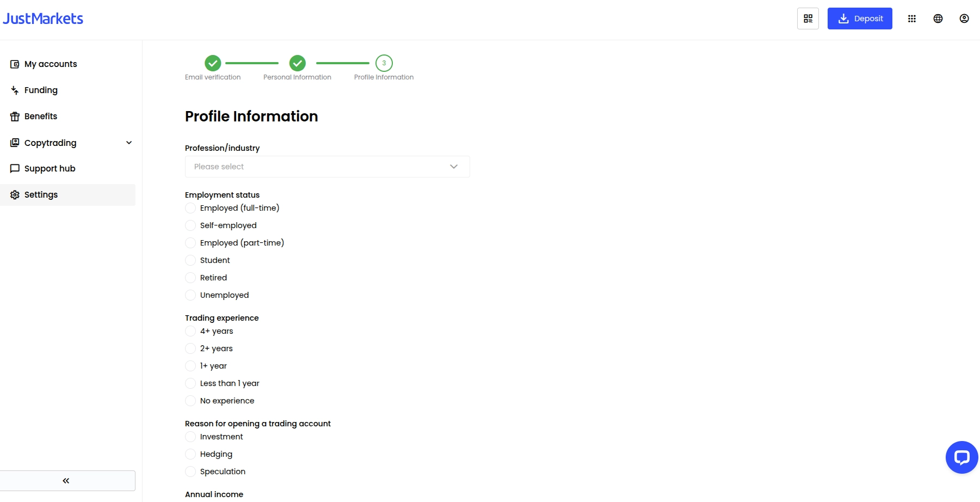Open the Profession/industry dropdown

coord(327,167)
